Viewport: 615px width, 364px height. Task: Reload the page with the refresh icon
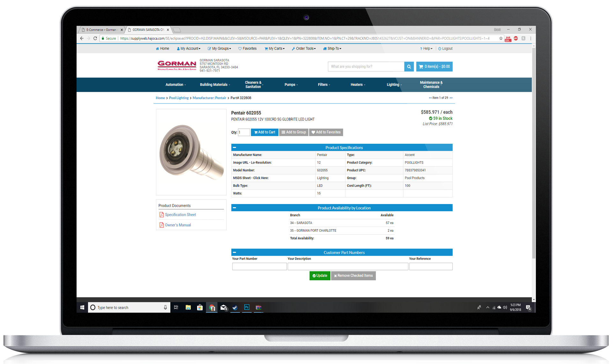point(95,38)
